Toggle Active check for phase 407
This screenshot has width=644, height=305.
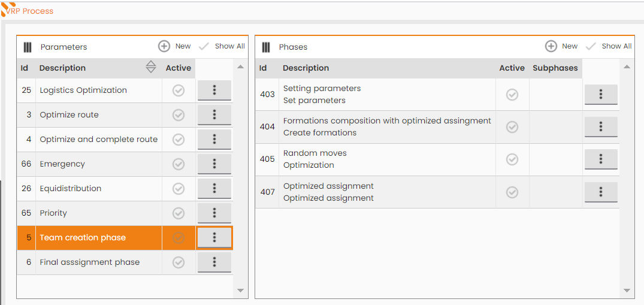(x=512, y=192)
